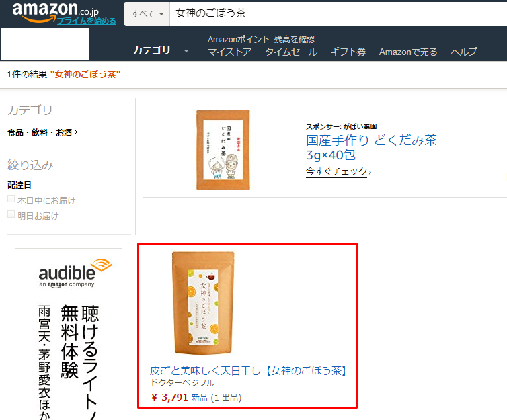Open the 女神のごぼう茶 product image
Screen dimensions: 507x420
coord(203,302)
